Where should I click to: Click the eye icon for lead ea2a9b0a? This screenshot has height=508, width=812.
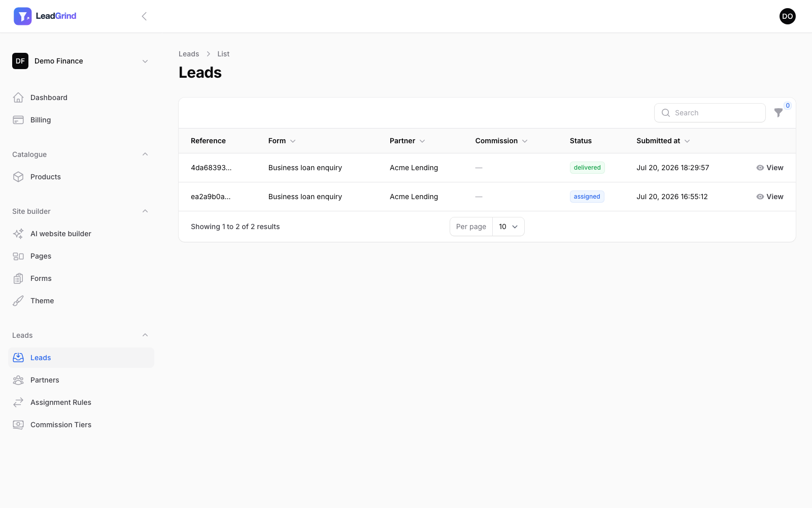pos(760,197)
